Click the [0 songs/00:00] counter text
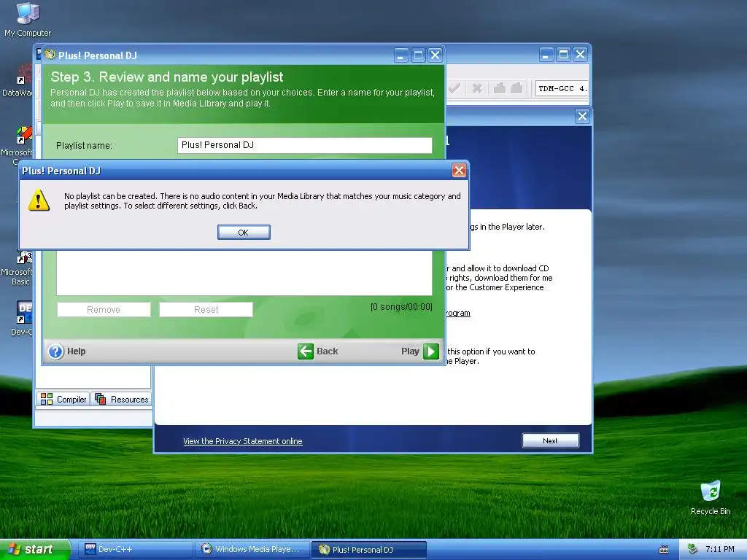The width and height of the screenshot is (747, 560). click(401, 307)
